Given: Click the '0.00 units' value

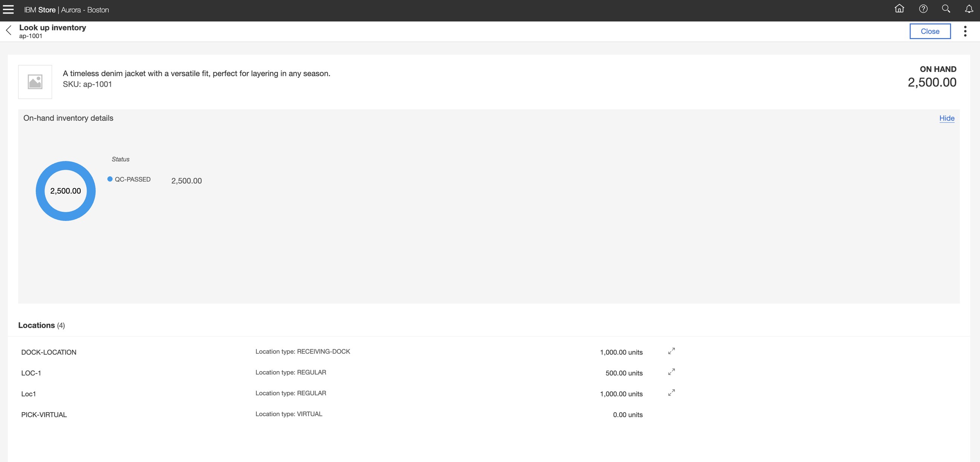Looking at the screenshot, I should click(628, 415).
